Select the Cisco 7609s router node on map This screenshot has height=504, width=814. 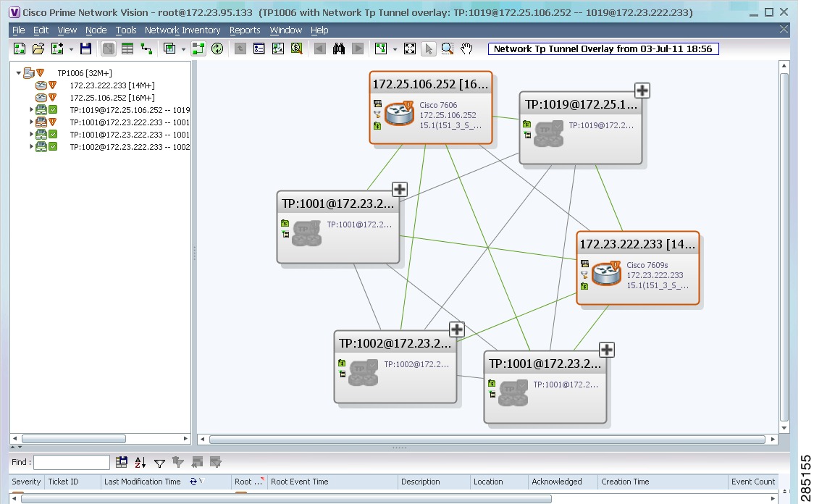point(638,268)
